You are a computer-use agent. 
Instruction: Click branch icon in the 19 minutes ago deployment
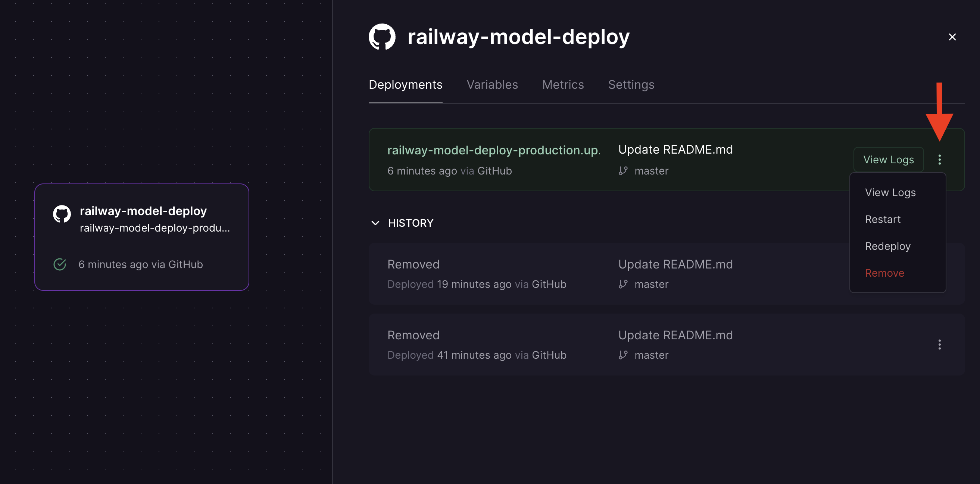pyautogui.click(x=623, y=285)
